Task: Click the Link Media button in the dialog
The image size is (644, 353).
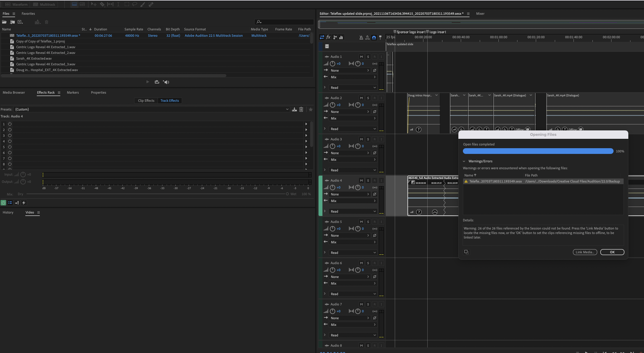Action: pyautogui.click(x=585, y=252)
